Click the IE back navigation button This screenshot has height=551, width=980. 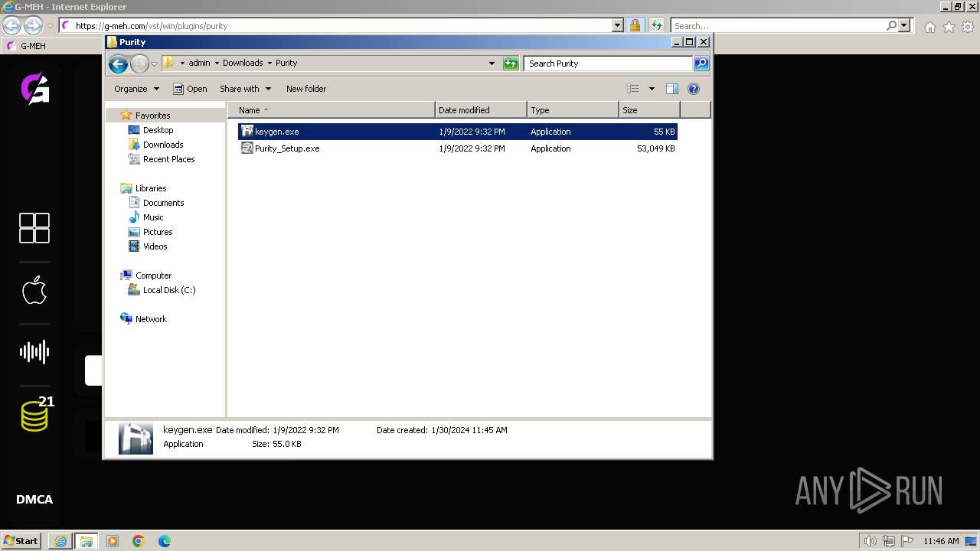point(11,26)
